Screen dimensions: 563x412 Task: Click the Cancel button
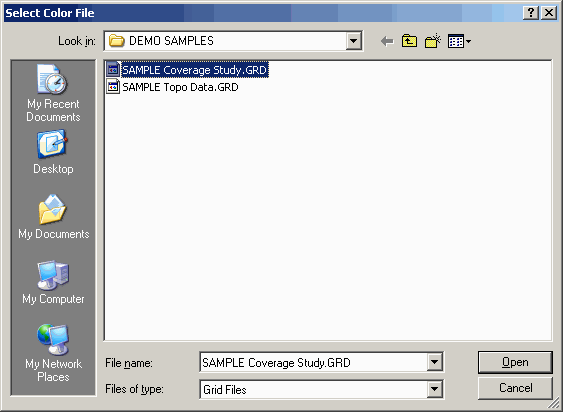515,388
